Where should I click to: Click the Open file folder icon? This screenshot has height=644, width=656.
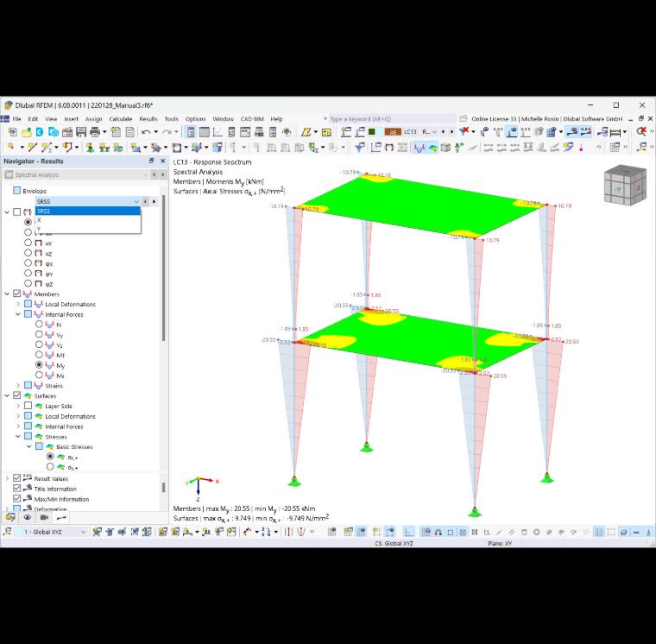point(27,132)
